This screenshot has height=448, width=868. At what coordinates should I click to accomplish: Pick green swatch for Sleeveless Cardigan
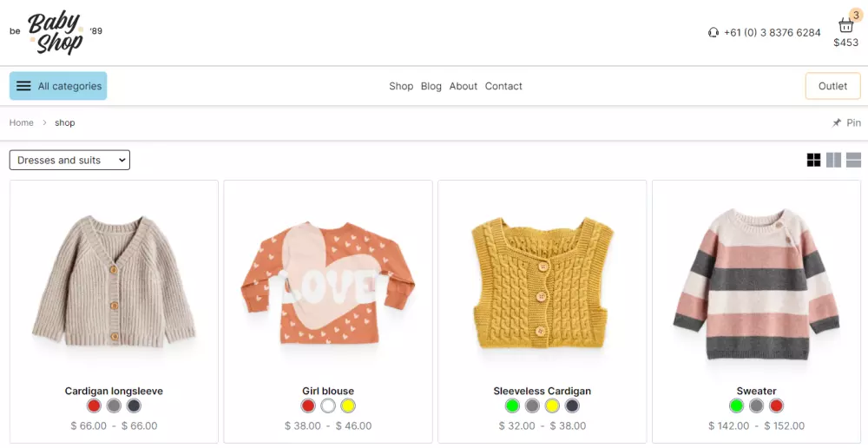[x=513, y=406]
